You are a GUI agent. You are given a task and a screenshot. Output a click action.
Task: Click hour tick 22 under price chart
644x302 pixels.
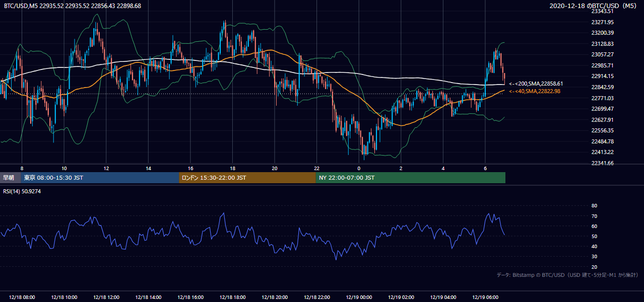click(316, 168)
